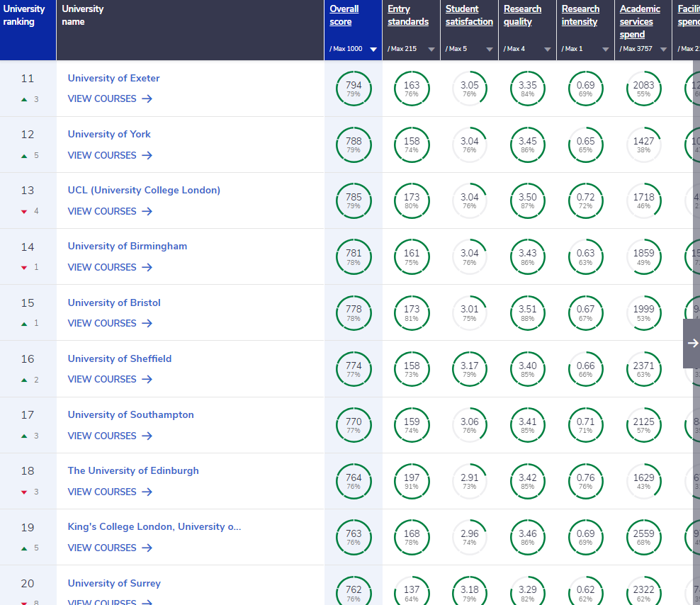Viewport: 700px width, 605px height.
Task: Click Exeter academic services spend 2083 circle
Action: 644,89
